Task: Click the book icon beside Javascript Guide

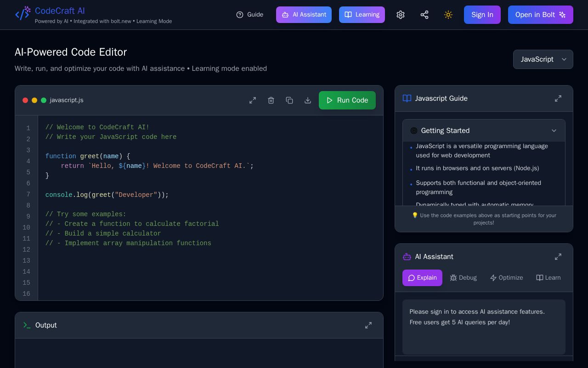Action: pos(407,98)
